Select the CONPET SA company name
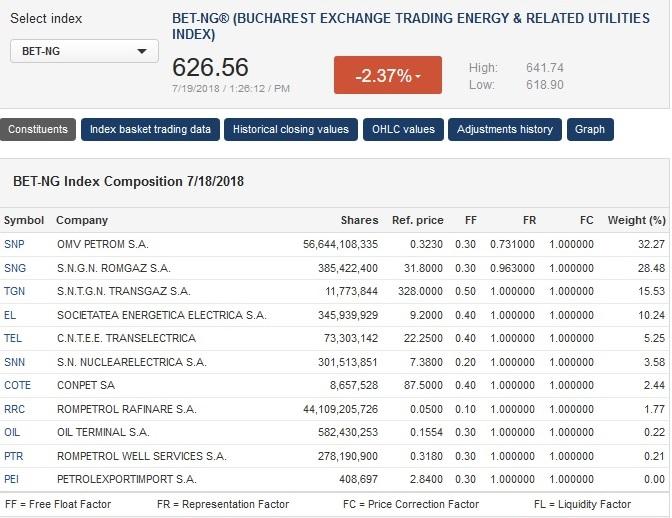 point(86,385)
